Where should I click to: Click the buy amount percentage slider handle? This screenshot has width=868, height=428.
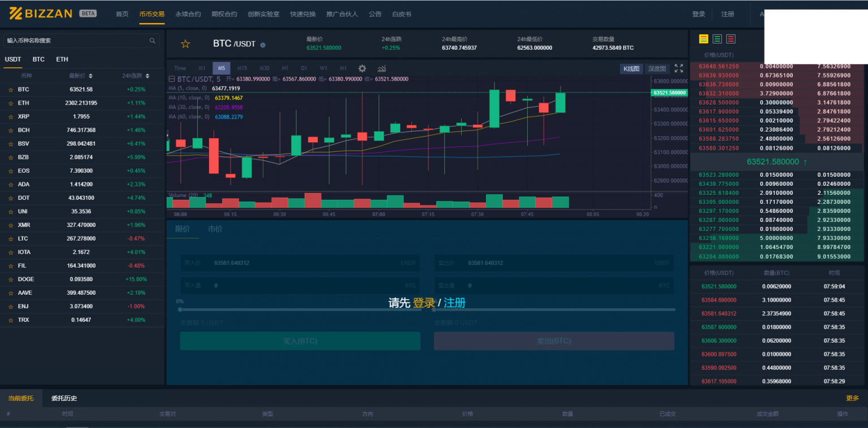tap(180, 309)
